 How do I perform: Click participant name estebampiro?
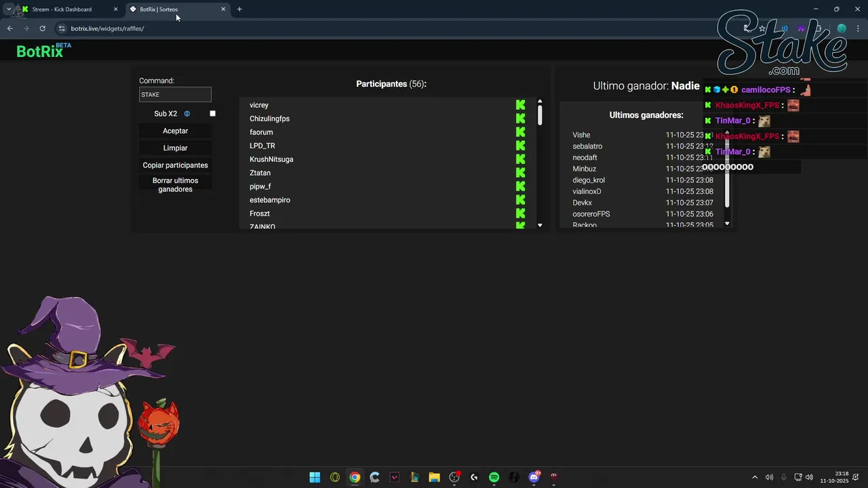click(x=270, y=200)
